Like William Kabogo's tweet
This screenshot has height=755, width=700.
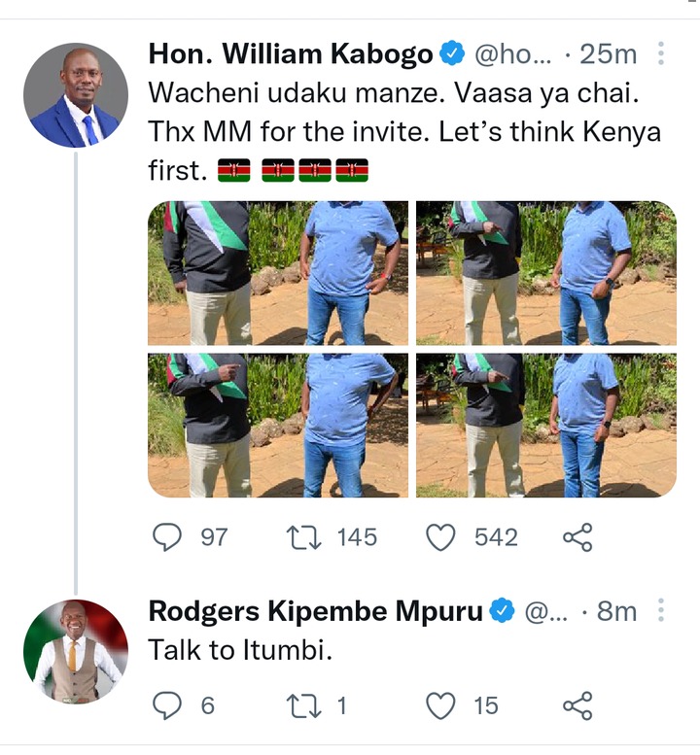pyautogui.click(x=441, y=537)
